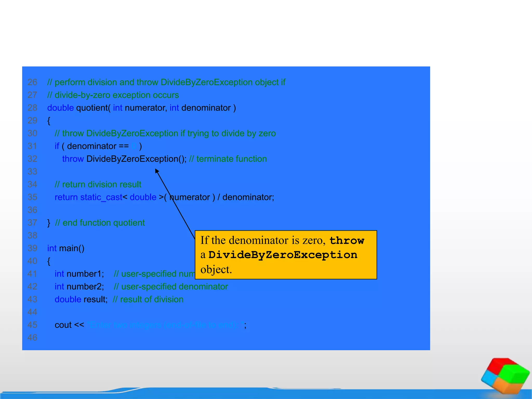Screen dimensions: 532x399
Task: Click the 'throw' keyword on line 32
Action: click(x=73, y=159)
